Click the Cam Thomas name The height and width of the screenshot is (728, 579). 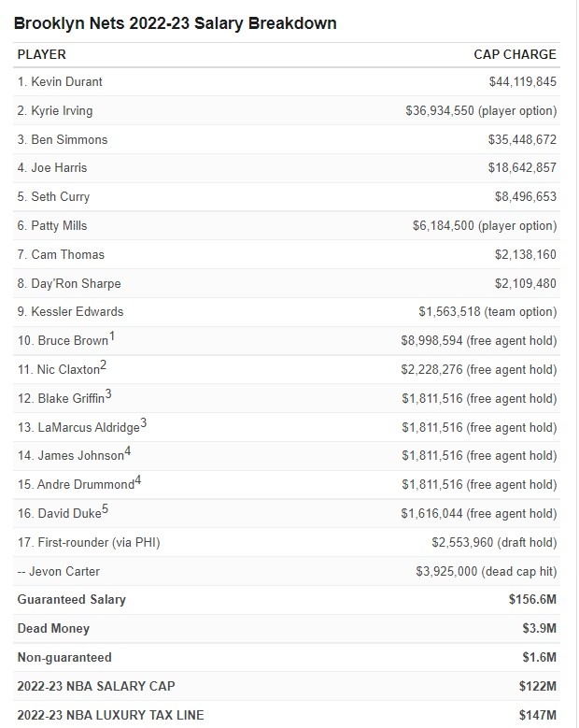68,255
